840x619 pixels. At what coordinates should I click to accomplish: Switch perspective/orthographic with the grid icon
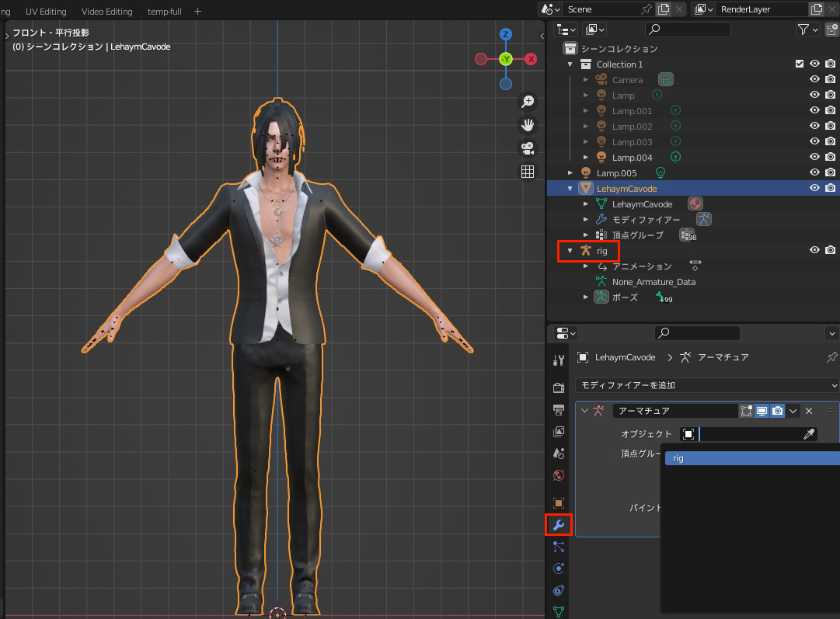[x=528, y=172]
